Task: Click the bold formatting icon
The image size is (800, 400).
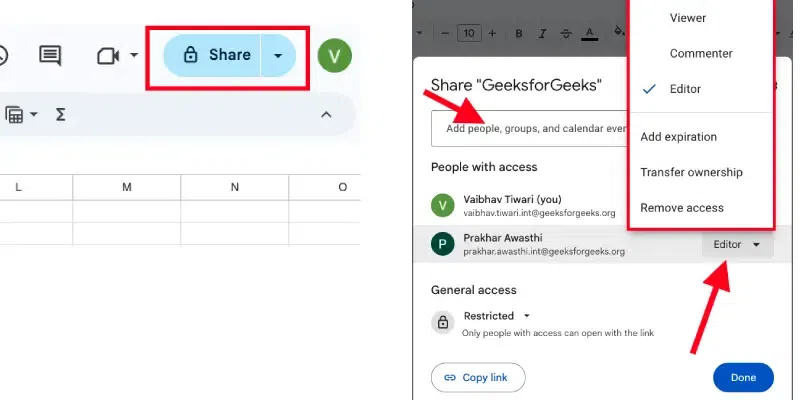Action: point(519,33)
